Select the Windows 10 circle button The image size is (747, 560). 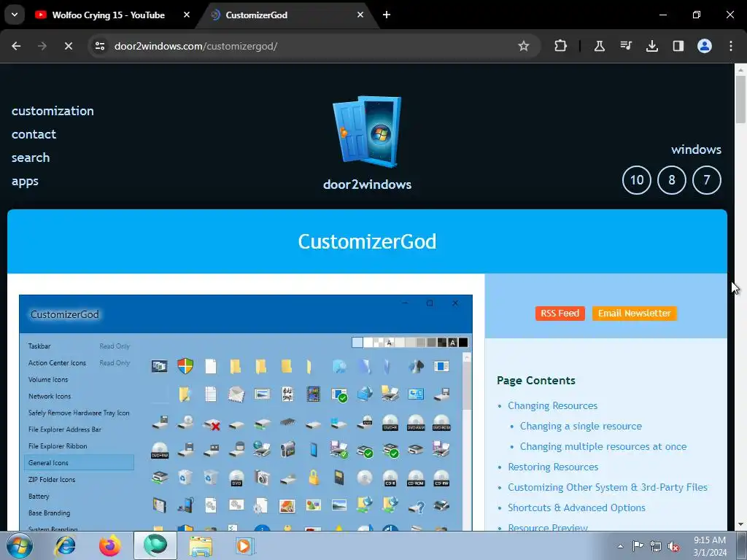636,180
